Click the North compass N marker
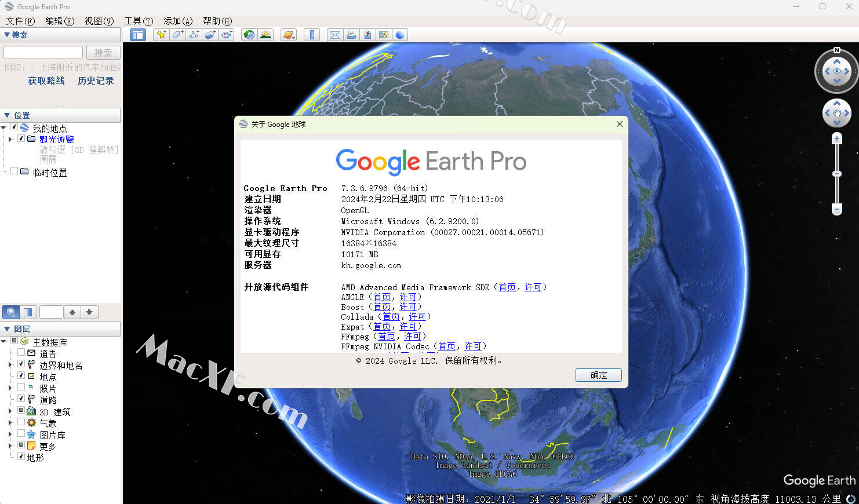The height and width of the screenshot is (504, 859). (837, 50)
